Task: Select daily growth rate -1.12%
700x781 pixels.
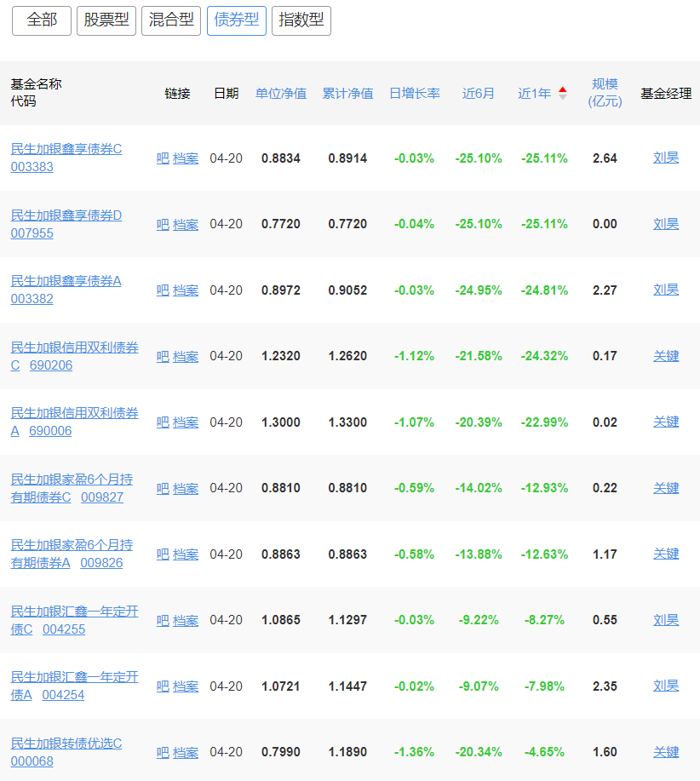Action: coord(414,356)
